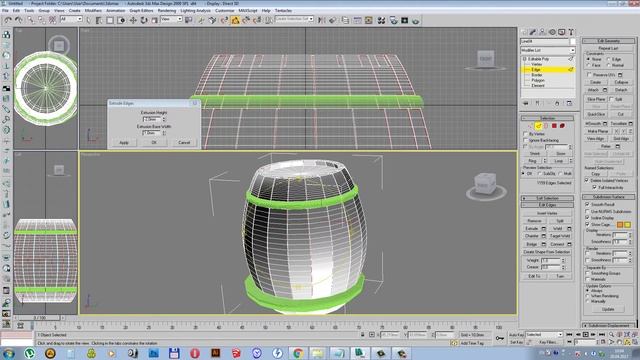Click the Chamfer button

[x=532, y=236]
